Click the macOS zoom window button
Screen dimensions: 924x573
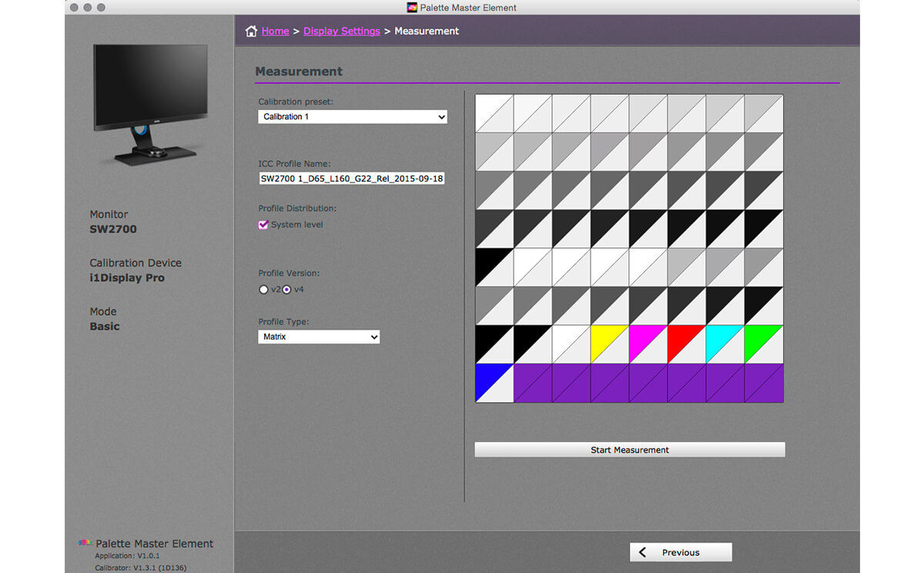[x=101, y=8]
